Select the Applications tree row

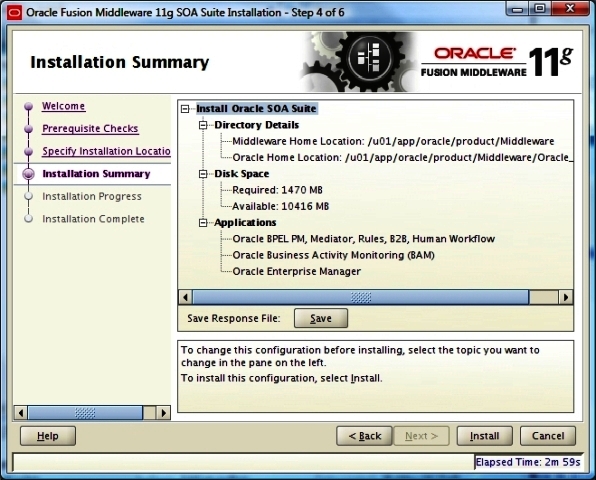[245, 223]
